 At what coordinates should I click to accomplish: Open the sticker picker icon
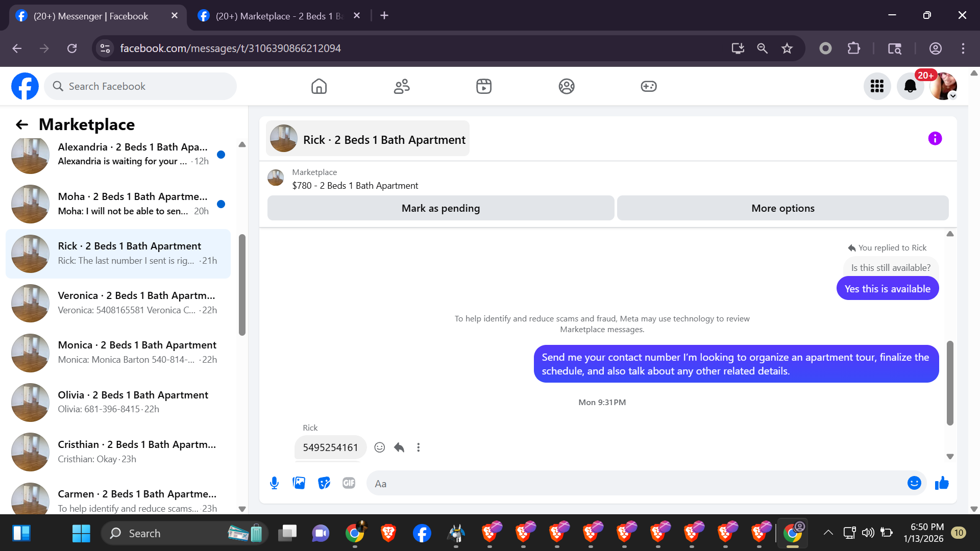pos(324,483)
